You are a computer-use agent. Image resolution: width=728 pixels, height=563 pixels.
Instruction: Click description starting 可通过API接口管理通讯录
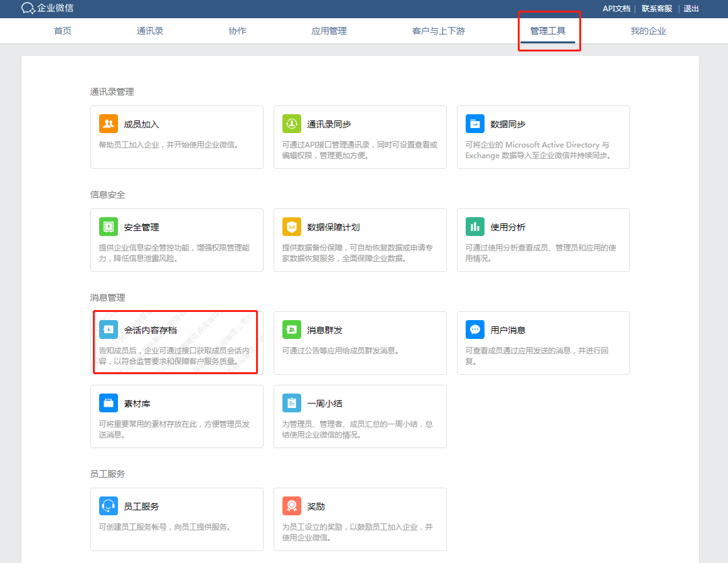pyautogui.click(x=360, y=150)
